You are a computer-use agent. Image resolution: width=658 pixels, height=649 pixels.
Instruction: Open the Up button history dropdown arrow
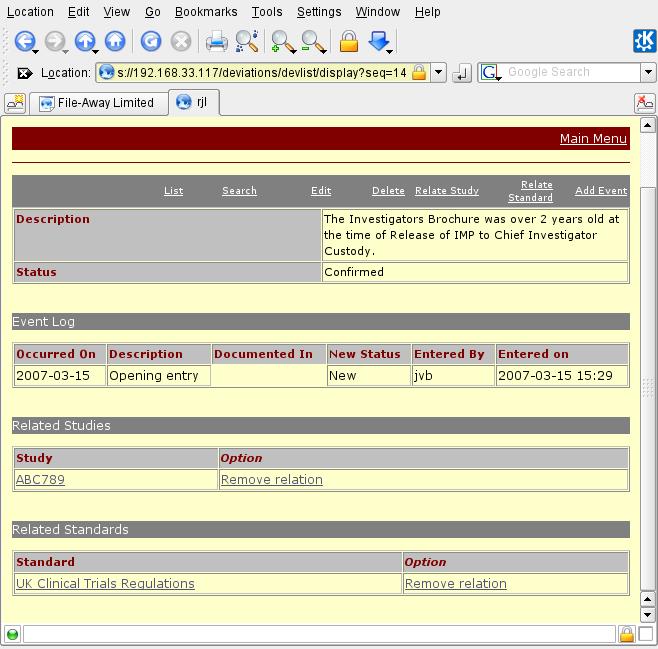pos(96,52)
